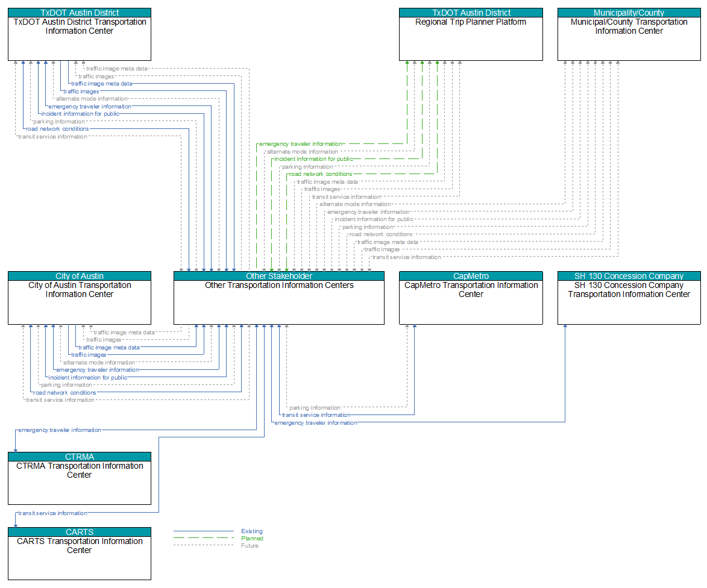The image size is (707, 588).
Task: Click transit service information label pointing to CARTS
Action: pyautogui.click(x=53, y=513)
